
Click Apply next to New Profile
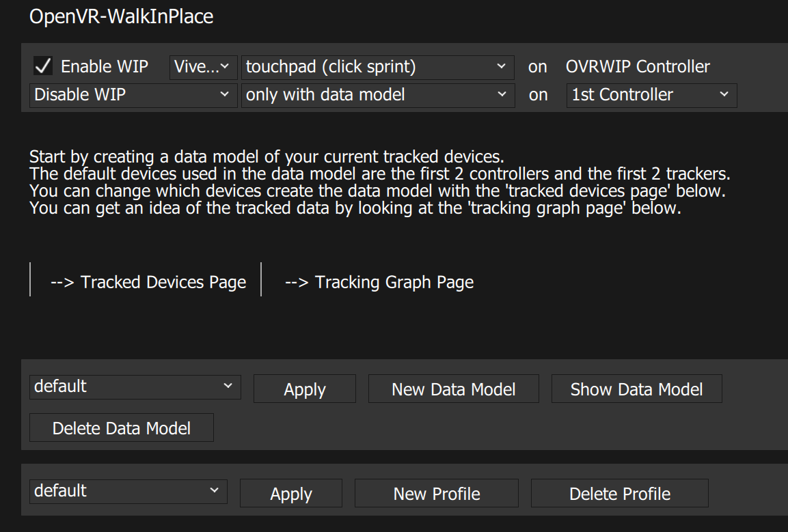pos(291,493)
